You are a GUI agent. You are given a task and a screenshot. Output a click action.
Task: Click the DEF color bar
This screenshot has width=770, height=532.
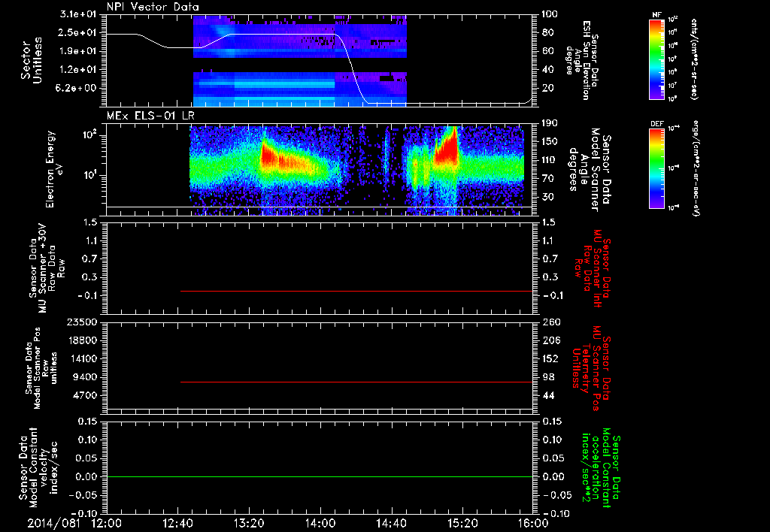(x=657, y=168)
